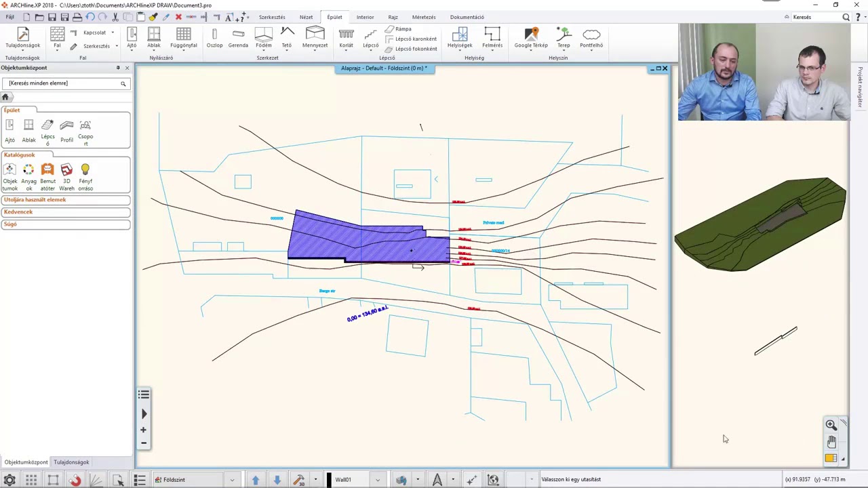Screen dimensions: 868x488
Task: Toggle the grid display in status bar
Action: coord(31,480)
